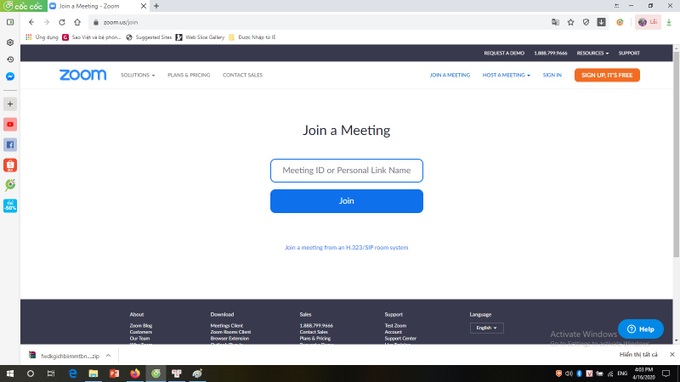This screenshot has width=680, height=382.
Task: Open File Explorer from the taskbar
Action: [93, 373]
